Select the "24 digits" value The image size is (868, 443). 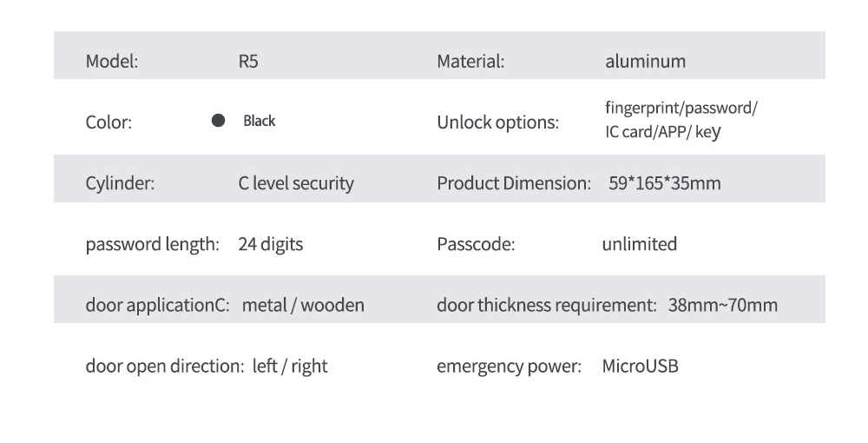[x=270, y=244]
